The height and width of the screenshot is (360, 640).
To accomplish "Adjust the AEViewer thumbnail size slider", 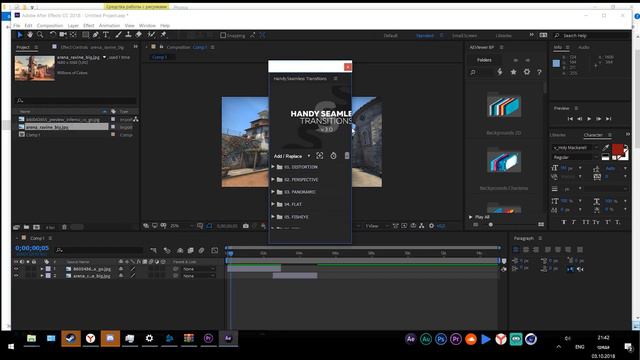I will click(491, 224).
